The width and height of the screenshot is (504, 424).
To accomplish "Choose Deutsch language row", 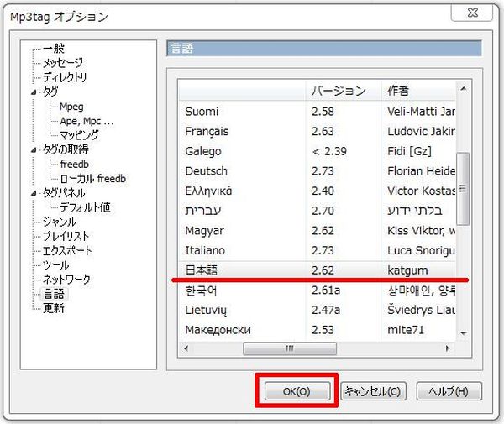I will pyautogui.click(x=317, y=171).
